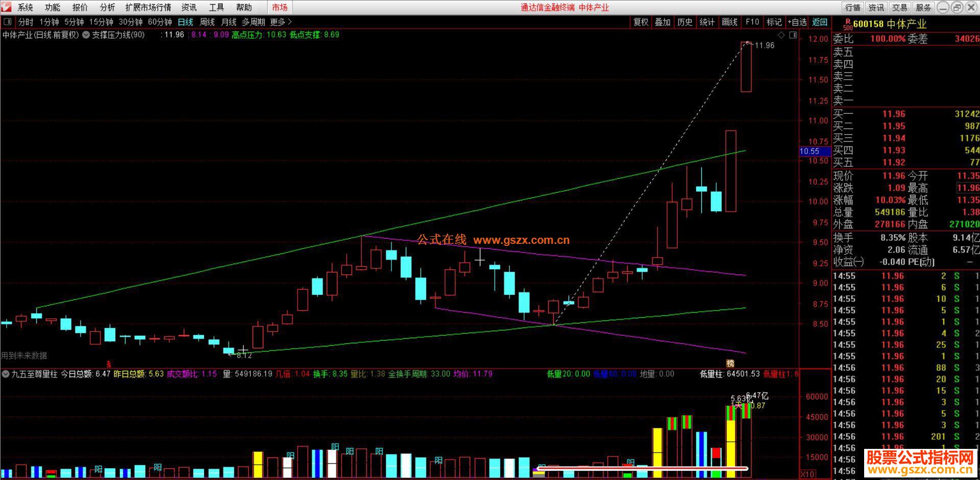The height and width of the screenshot is (480, 980).
Task: Open the 系统 menu
Action: click(25, 7)
